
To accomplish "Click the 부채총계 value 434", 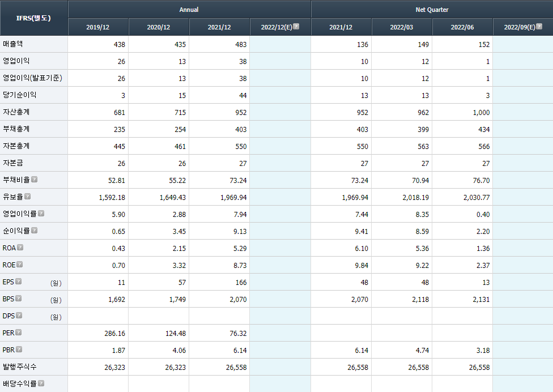I will pyautogui.click(x=484, y=129).
